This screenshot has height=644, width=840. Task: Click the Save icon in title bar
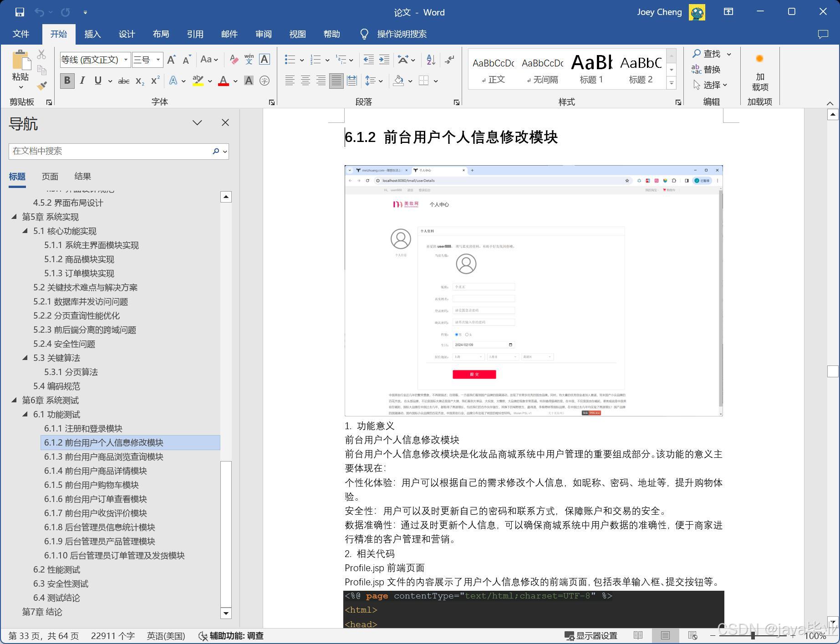click(20, 12)
